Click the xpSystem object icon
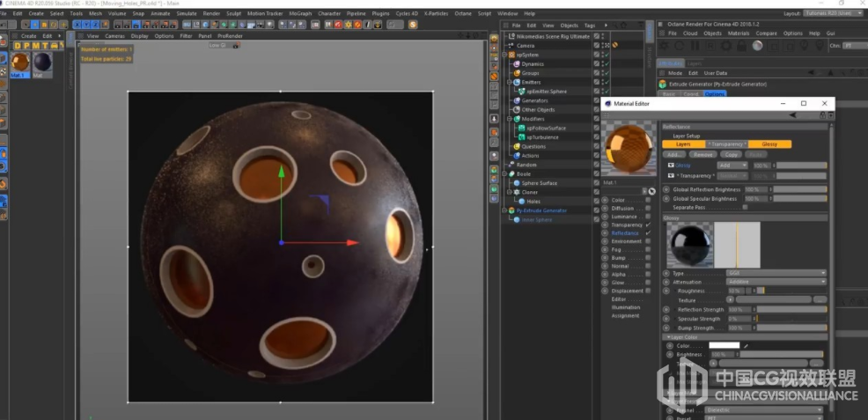The width and height of the screenshot is (868, 420). tap(512, 55)
